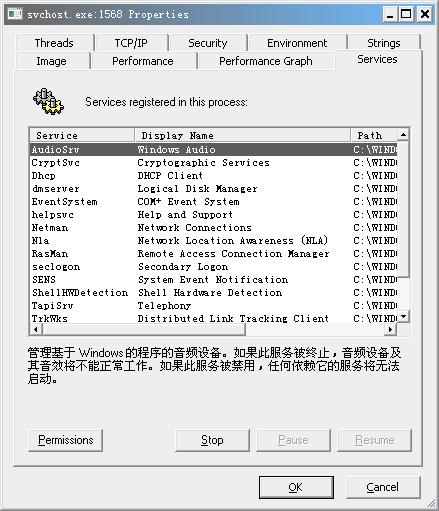Select the Dhcp service row

point(214,176)
